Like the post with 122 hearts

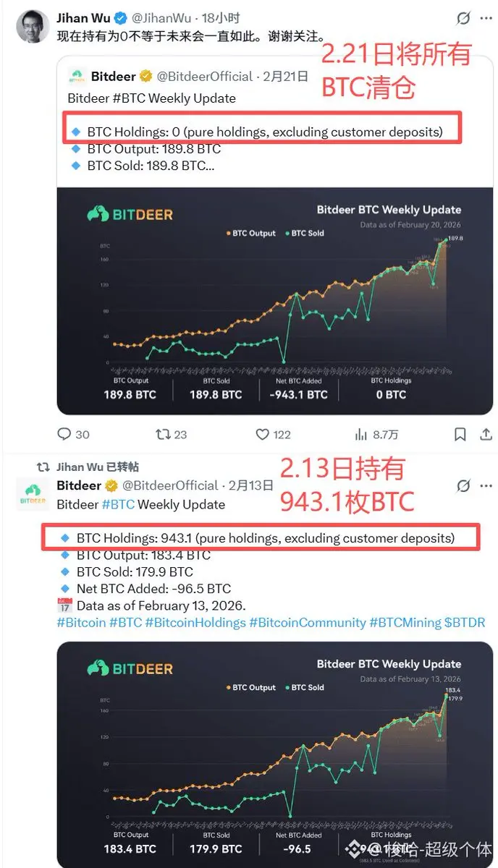click(263, 434)
